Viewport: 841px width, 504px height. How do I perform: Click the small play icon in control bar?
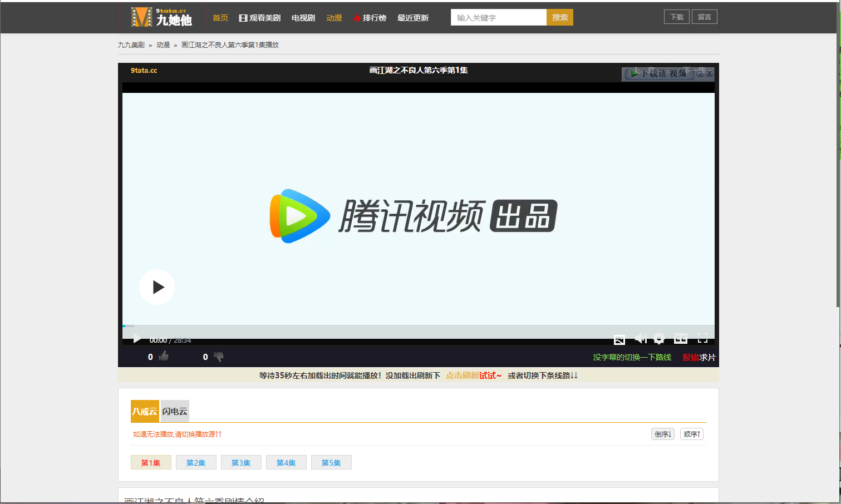click(x=137, y=339)
